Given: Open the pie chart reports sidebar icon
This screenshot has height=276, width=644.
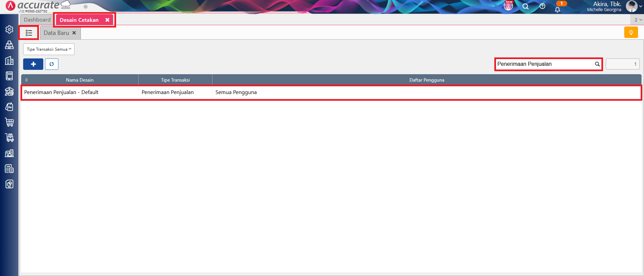Looking at the screenshot, I should click(x=9, y=184).
